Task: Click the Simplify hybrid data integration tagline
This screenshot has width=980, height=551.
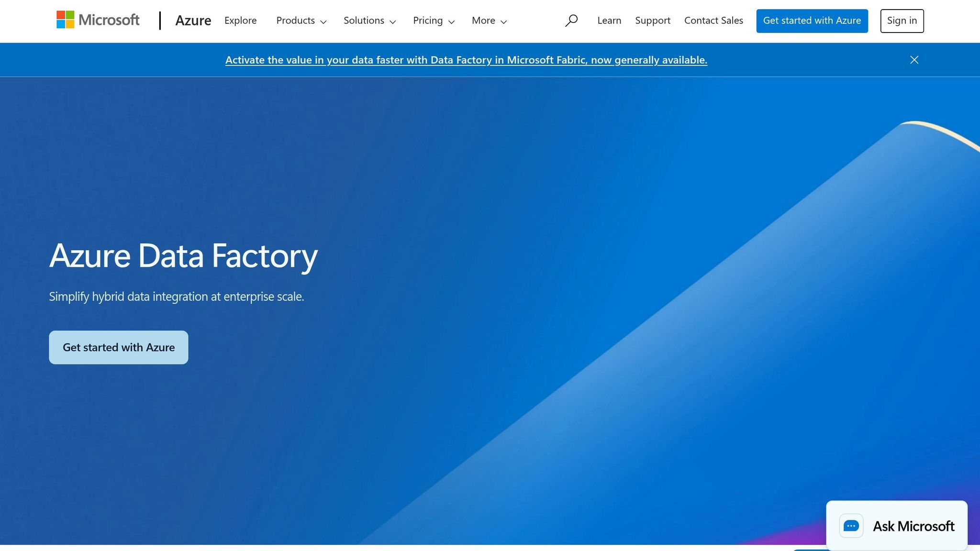Action: pos(177,297)
